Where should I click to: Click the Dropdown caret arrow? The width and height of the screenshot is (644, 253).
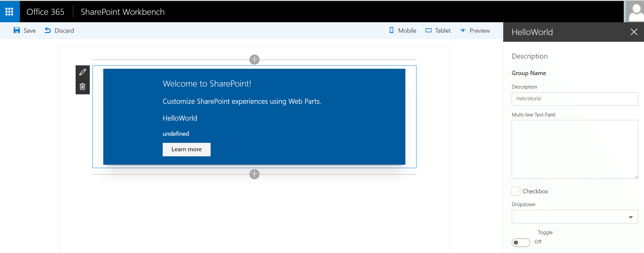(x=631, y=217)
